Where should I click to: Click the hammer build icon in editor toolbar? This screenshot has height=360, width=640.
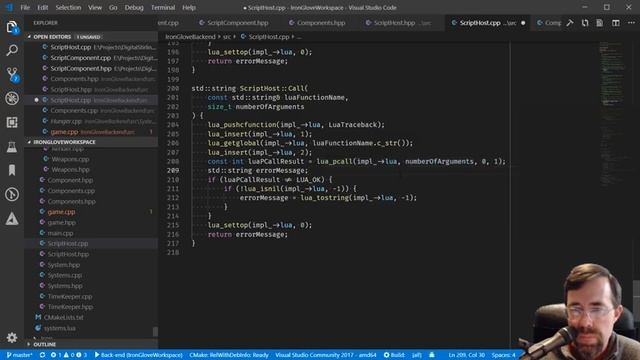(570, 23)
